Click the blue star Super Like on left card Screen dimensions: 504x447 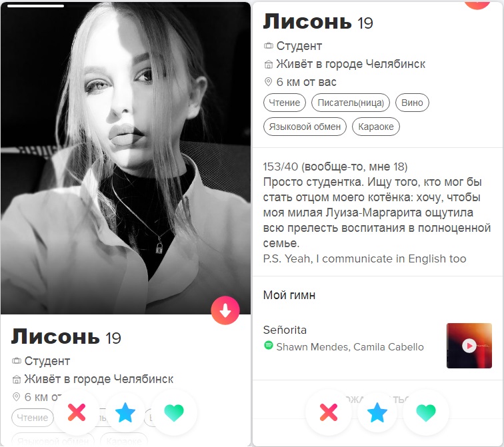pyautogui.click(x=125, y=412)
